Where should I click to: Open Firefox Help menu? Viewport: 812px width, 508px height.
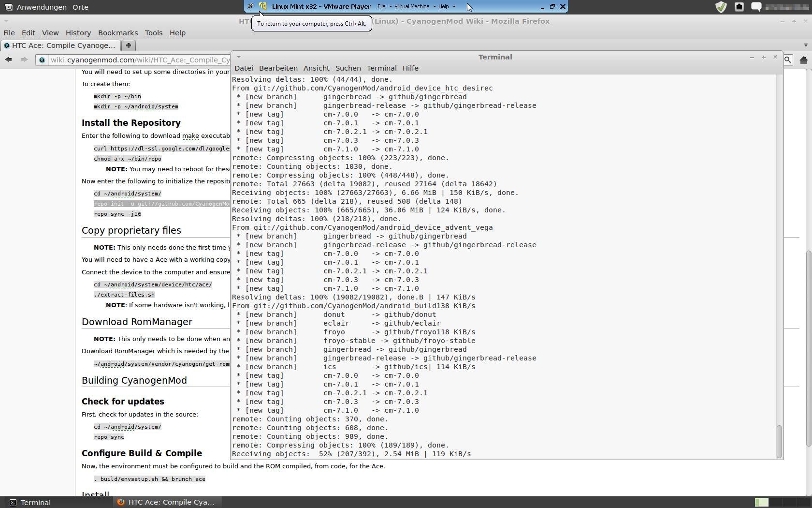point(177,33)
